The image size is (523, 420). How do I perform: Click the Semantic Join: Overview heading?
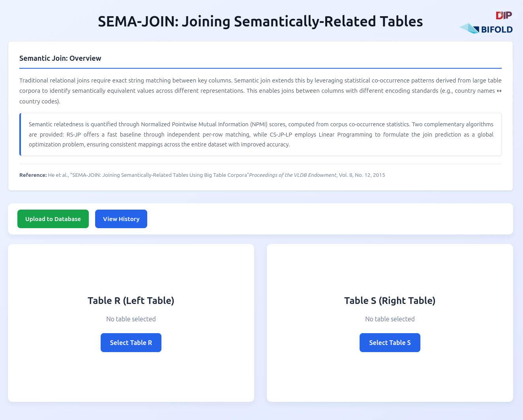(x=60, y=58)
